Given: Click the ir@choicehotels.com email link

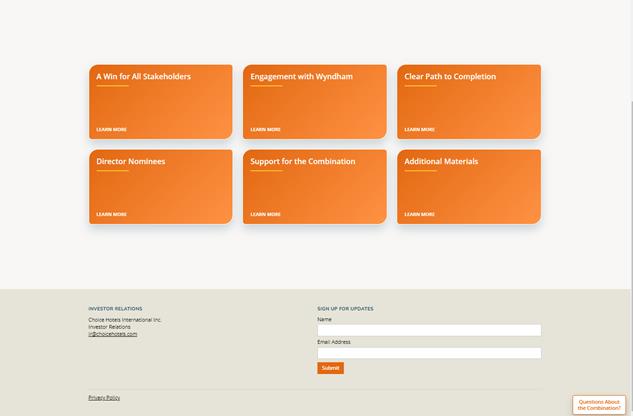Looking at the screenshot, I should [112, 334].
